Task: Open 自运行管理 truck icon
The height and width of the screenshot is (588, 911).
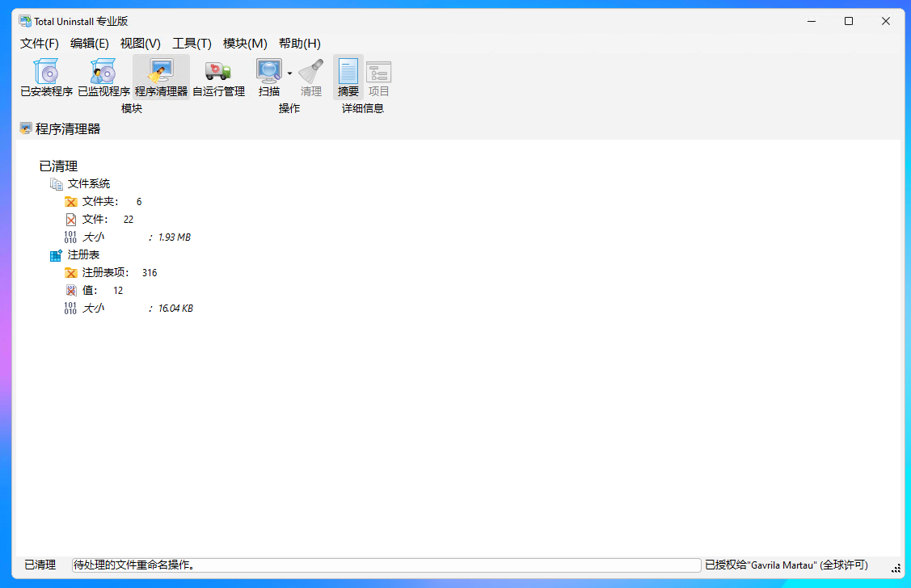Action: [218, 78]
